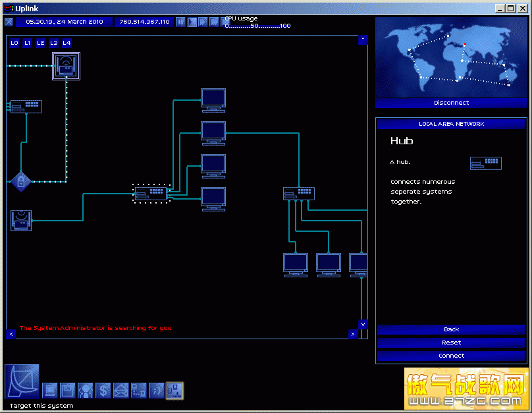
Task: Click the gold-highlighted LAN view icon
Action: click(174, 391)
